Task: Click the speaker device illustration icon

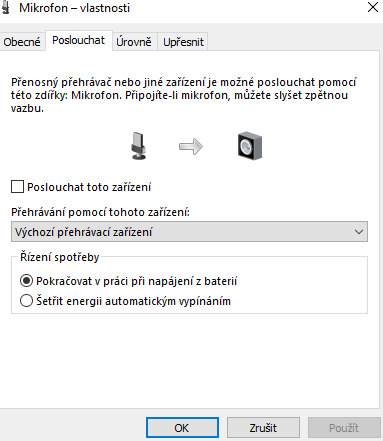Action: 250,146
